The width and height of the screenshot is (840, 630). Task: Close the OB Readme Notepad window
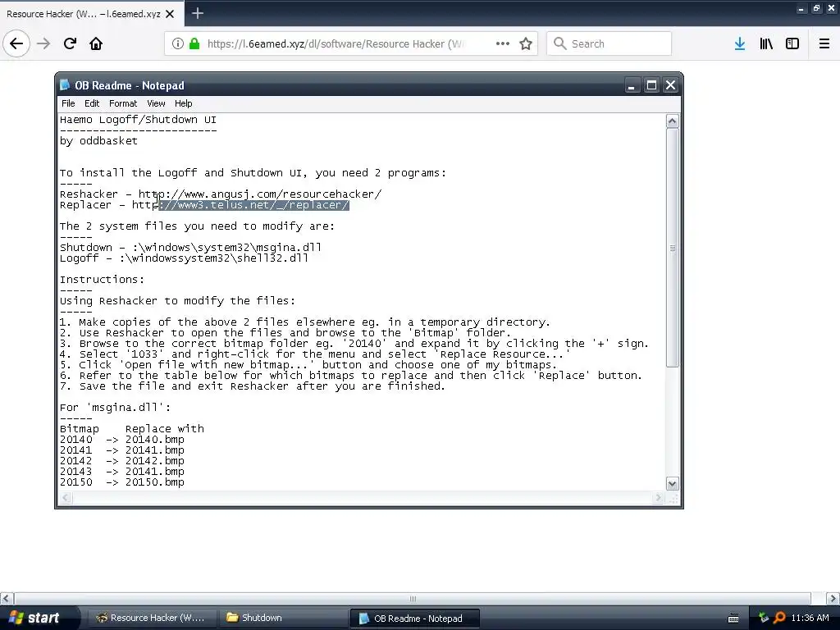coord(671,85)
